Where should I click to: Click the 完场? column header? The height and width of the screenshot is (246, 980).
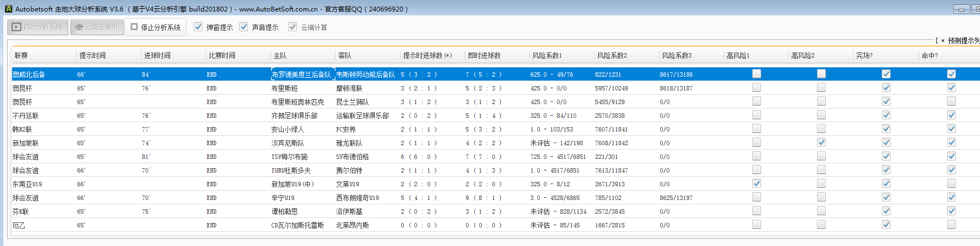click(x=864, y=55)
